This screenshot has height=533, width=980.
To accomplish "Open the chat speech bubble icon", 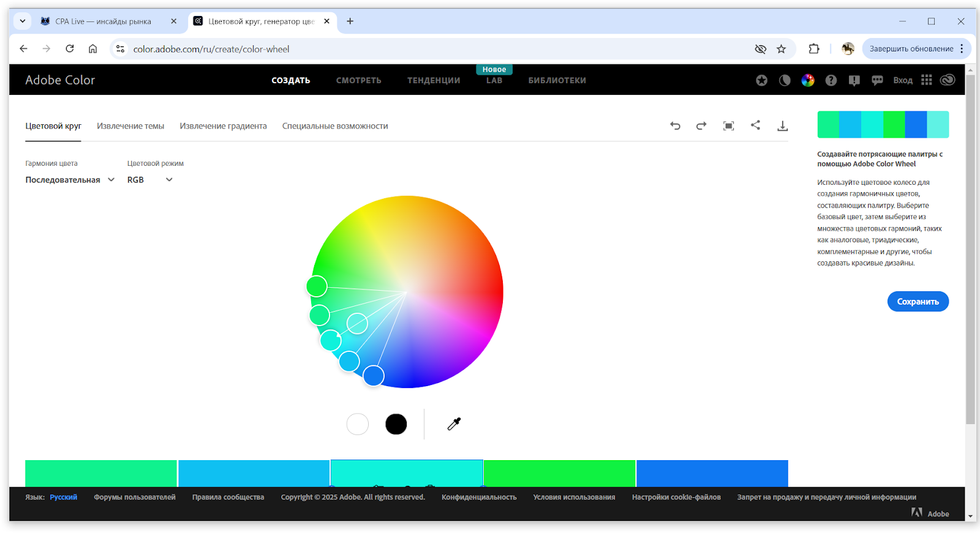I will (x=877, y=80).
